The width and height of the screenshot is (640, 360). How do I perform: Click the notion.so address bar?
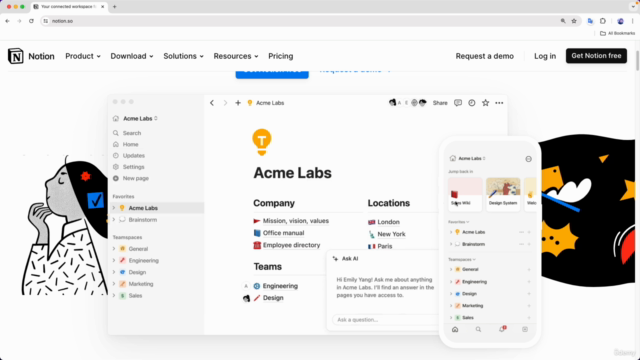[x=302, y=21]
